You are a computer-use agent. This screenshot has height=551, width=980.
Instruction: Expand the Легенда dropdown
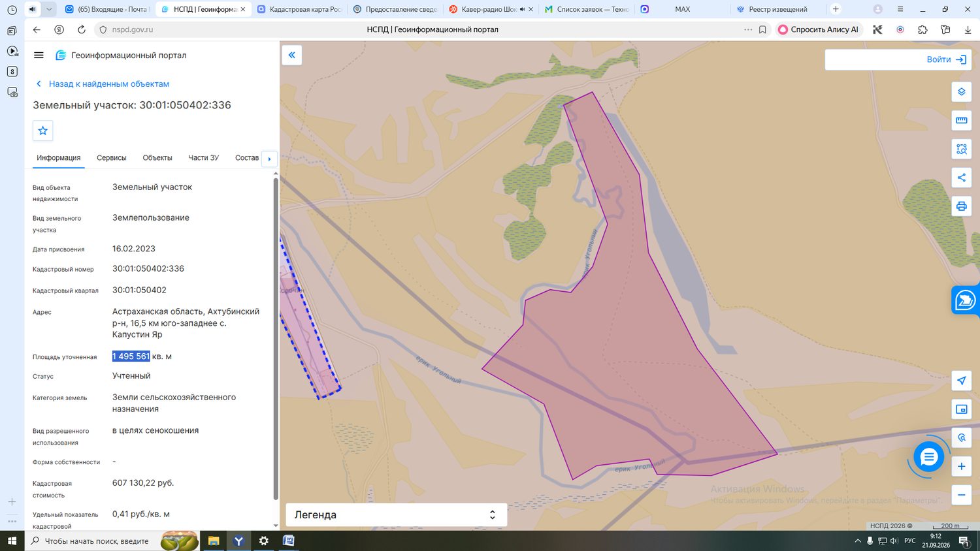[397, 514]
